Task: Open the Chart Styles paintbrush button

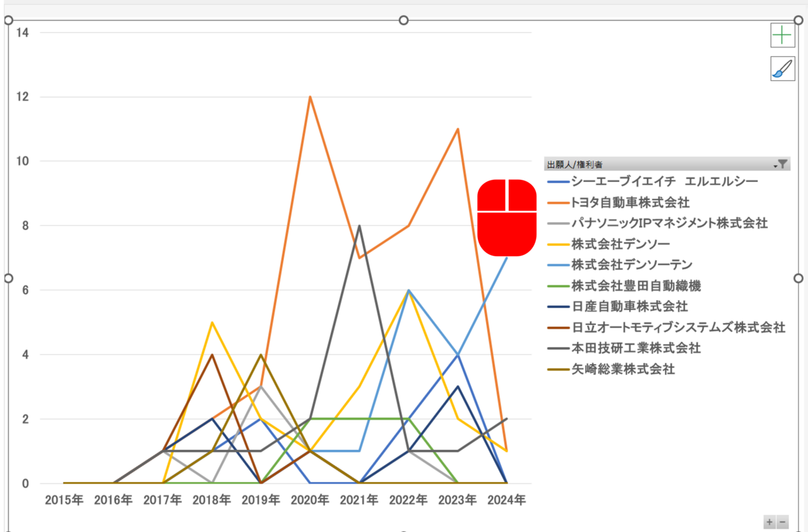Action: coord(782,68)
